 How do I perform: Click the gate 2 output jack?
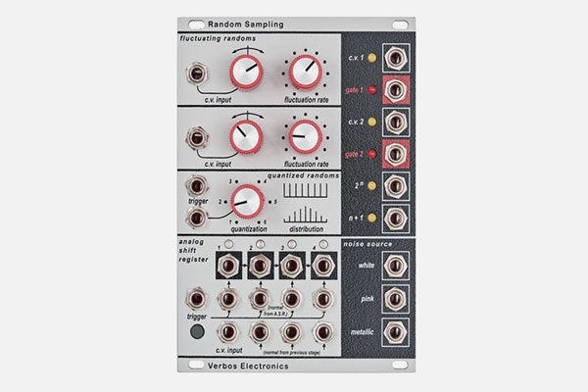coord(396,154)
